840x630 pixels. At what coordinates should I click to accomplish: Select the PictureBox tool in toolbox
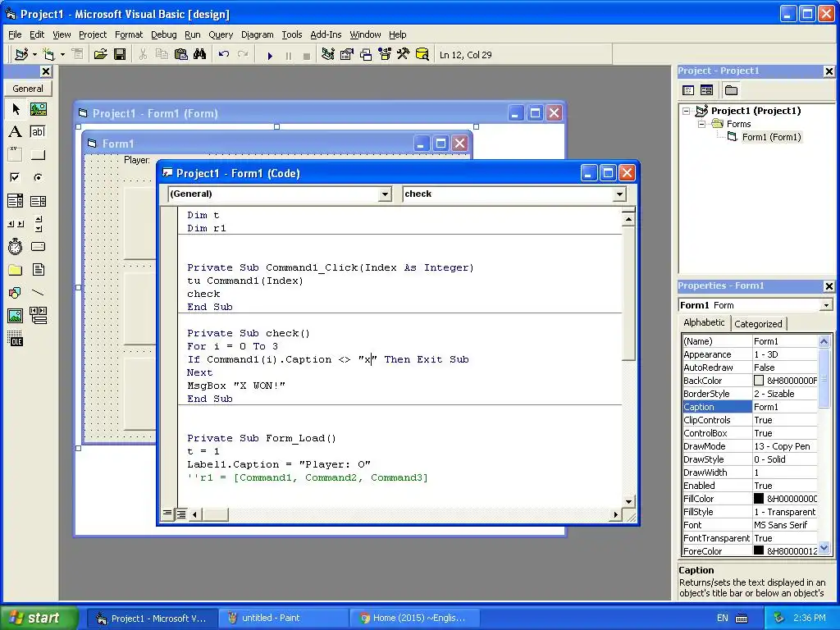point(38,109)
